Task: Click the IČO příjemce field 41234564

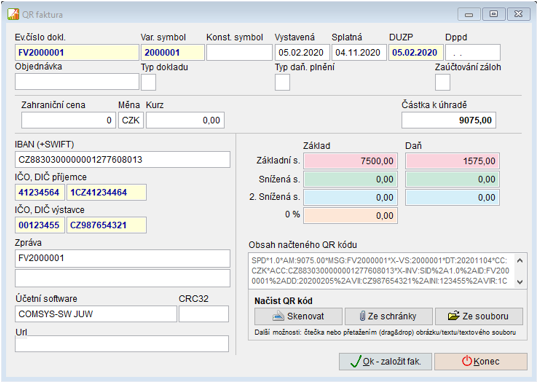Action: [x=40, y=192]
